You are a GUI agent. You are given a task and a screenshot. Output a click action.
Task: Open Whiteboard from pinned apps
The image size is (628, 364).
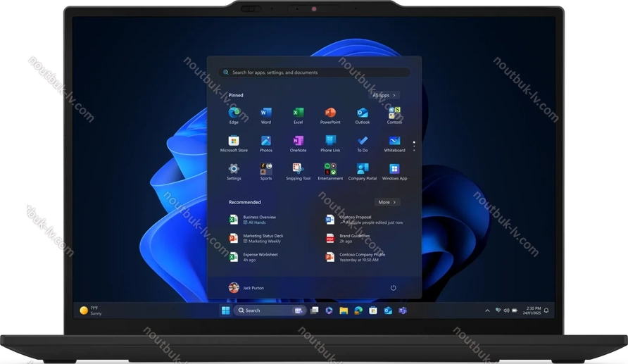coord(394,142)
